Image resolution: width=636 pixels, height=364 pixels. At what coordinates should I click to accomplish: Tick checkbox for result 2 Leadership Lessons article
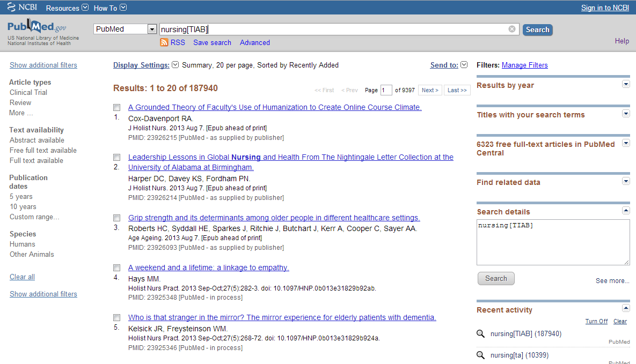click(117, 157)
